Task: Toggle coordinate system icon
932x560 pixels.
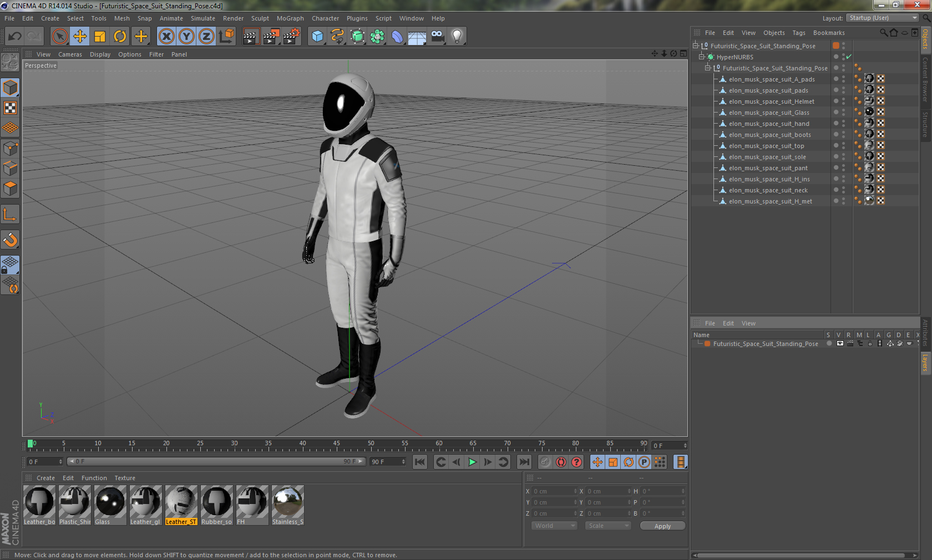Action: point(226,37)
